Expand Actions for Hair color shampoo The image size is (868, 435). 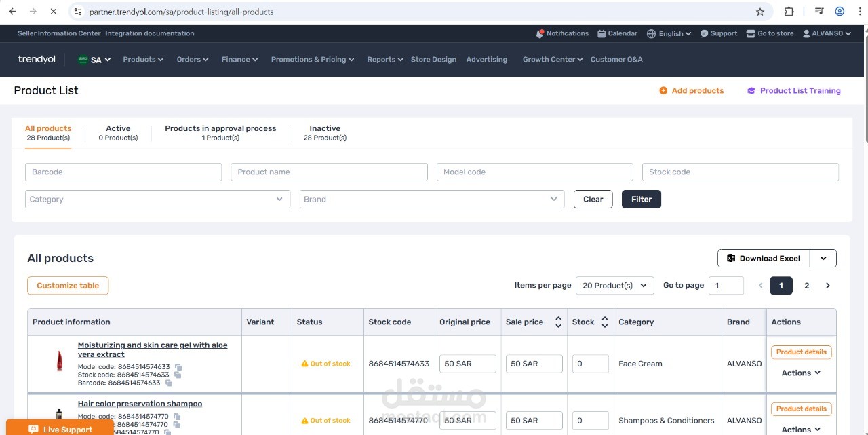coord(801,429)
